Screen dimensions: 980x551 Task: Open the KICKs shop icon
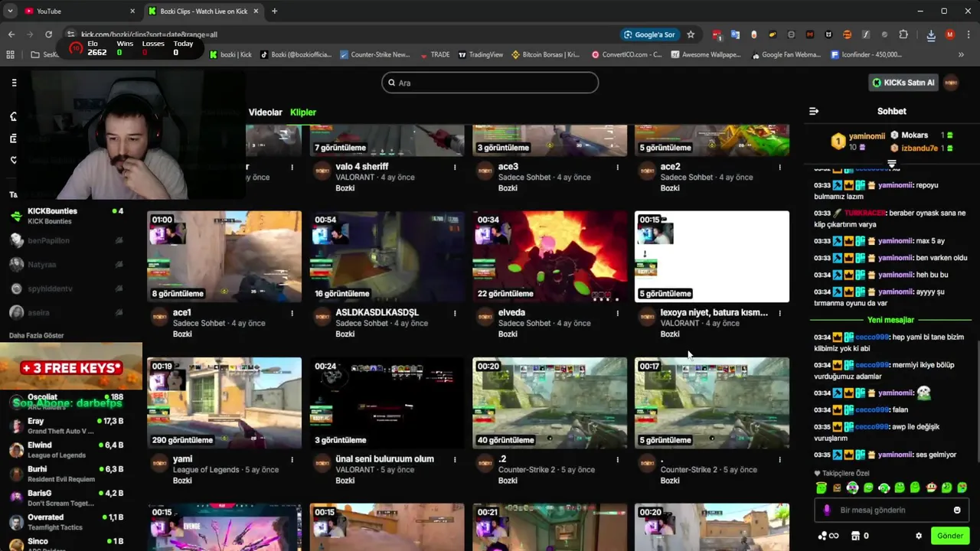point(856,536)
